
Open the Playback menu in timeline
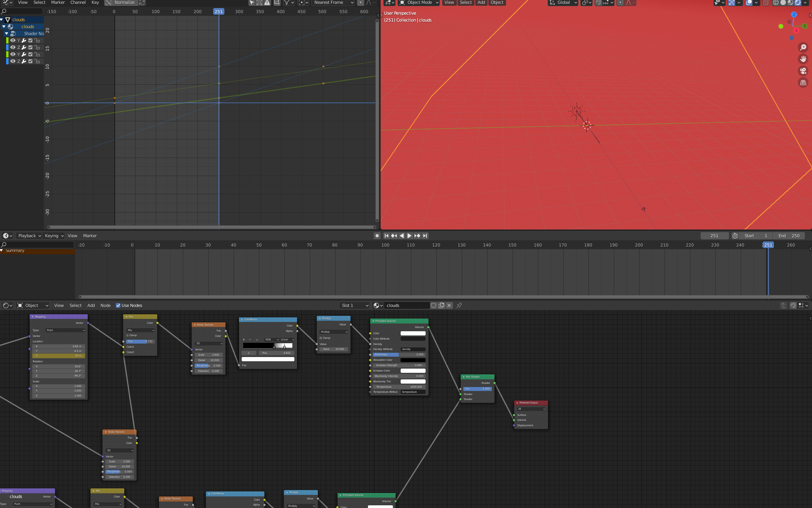coord(29,236)
